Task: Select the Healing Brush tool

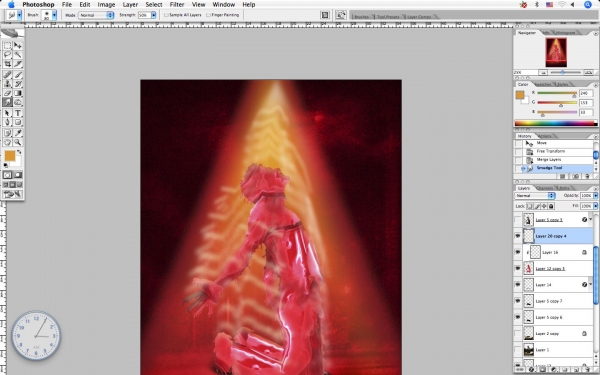Action: click(x=7, y=75)
